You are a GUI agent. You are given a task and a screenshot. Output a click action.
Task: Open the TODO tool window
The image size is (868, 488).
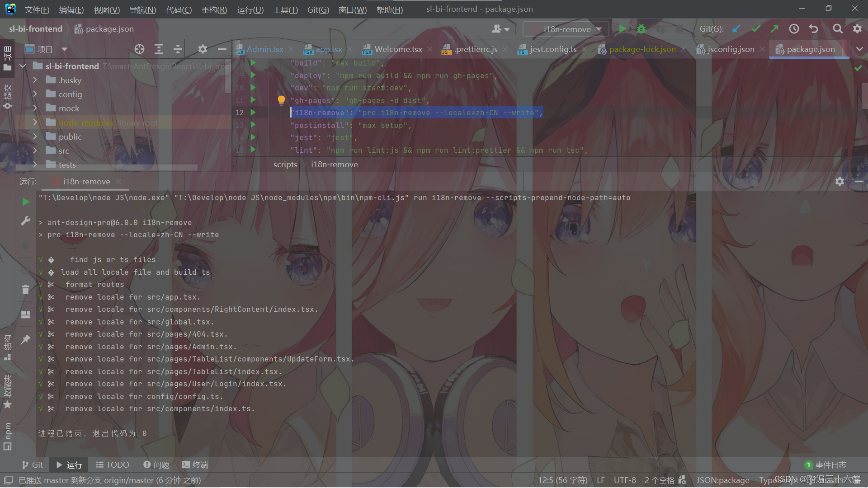point(113,465)
